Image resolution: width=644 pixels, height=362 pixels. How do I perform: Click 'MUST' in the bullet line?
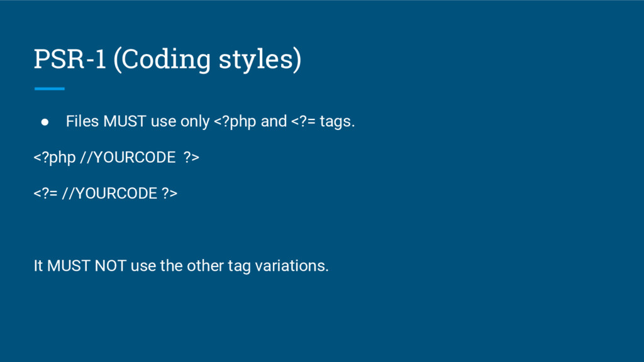tap(125, 121)
